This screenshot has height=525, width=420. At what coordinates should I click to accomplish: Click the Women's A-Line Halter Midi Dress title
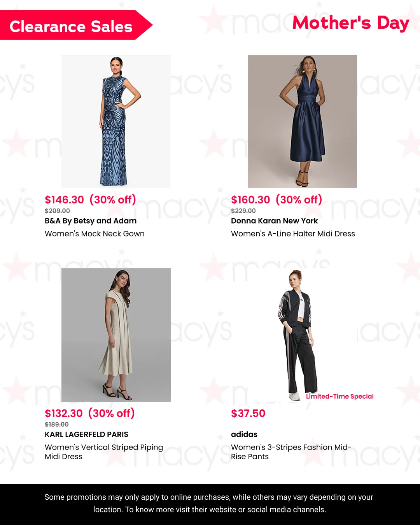pos(293,234)
